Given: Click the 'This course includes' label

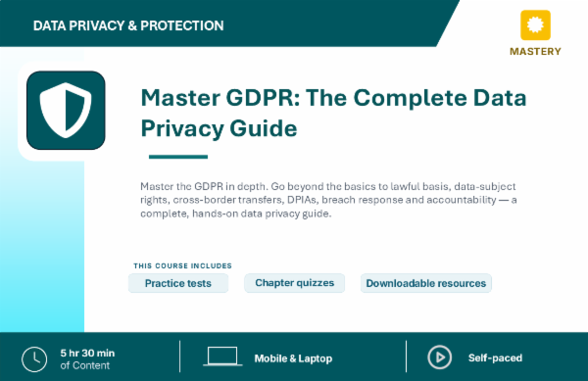Looking at the screenshot, I should point(182,265).
